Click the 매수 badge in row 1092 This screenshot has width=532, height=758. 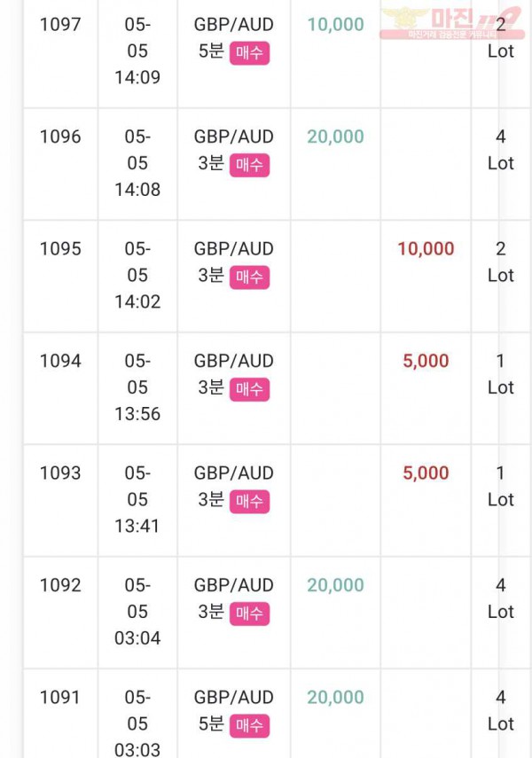(x=249, y=613)
